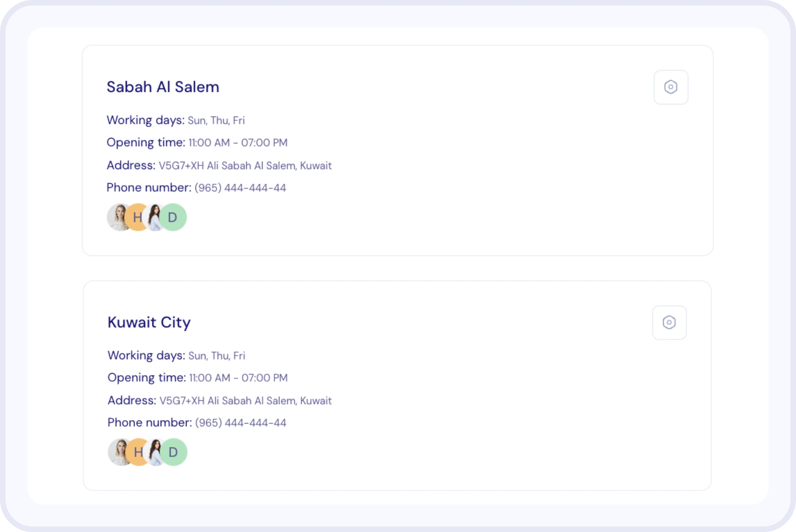
Task: Click Sabah Al Salem branch phone number
Action: [x=240, y=188]
